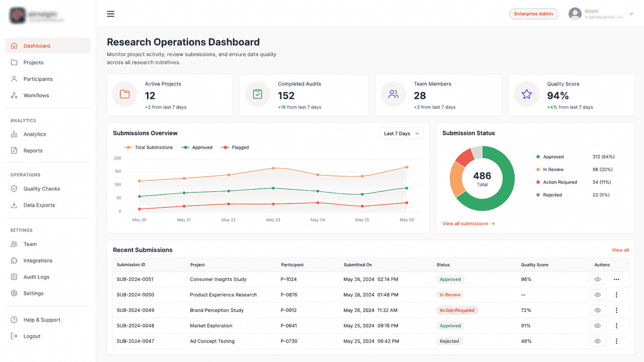Click the Rejected status badge
Screen dimensions: 644x362
tap(449, 341)
